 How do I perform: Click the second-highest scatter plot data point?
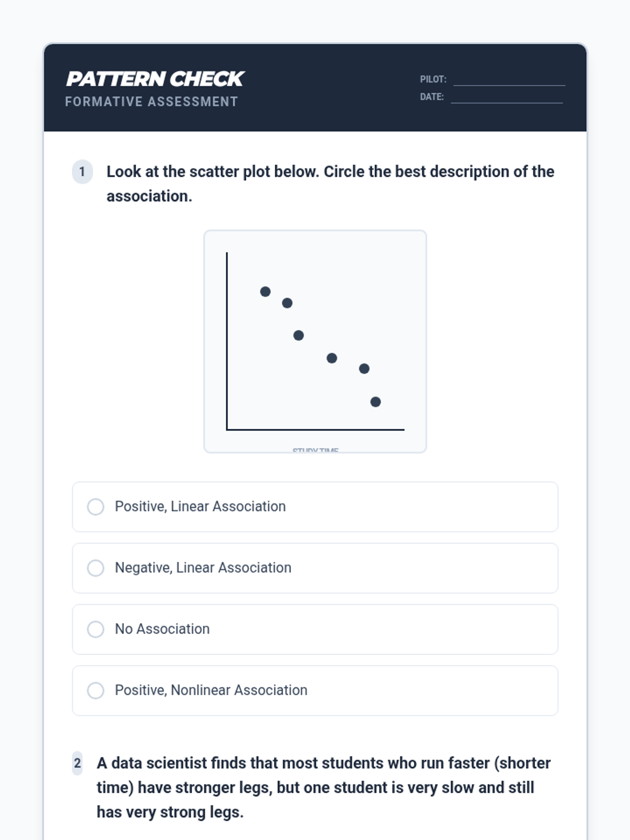click(x=287, y=303)
